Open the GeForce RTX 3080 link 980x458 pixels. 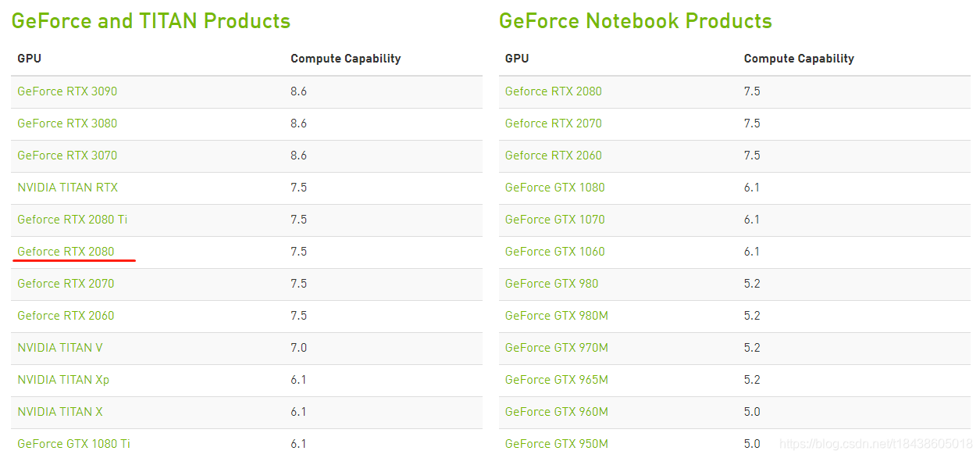coord(67,123)
